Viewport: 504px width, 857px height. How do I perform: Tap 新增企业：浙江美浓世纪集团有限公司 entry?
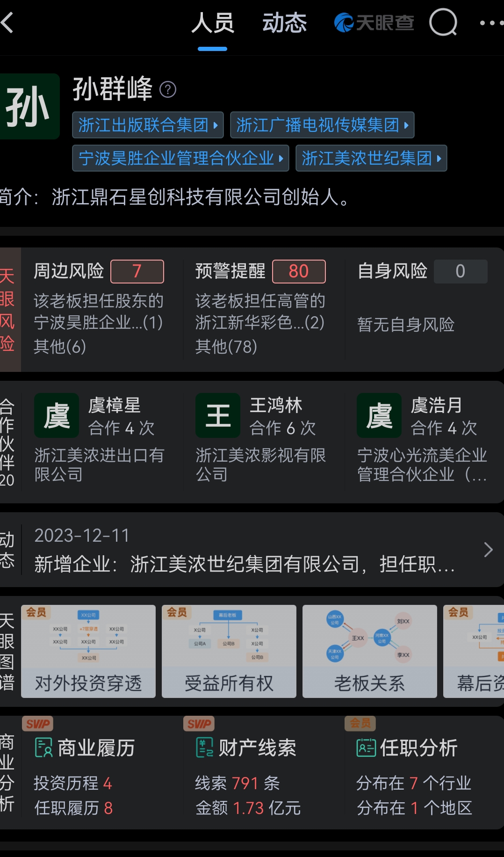pos(245,564)
